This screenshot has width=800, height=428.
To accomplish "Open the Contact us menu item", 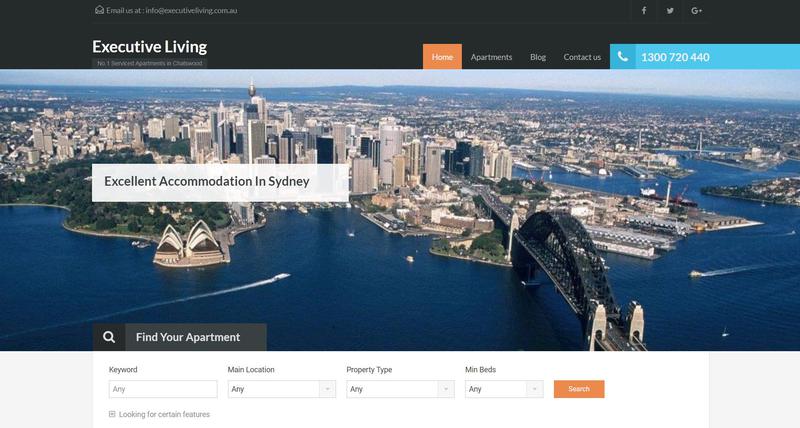I will tap(582, 57).
